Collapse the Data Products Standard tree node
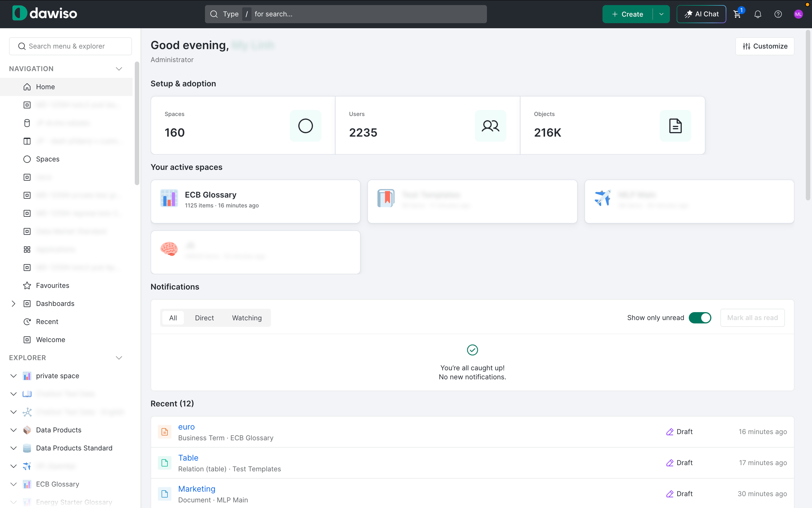The image size is (812, 508). [x=14, y=448]
